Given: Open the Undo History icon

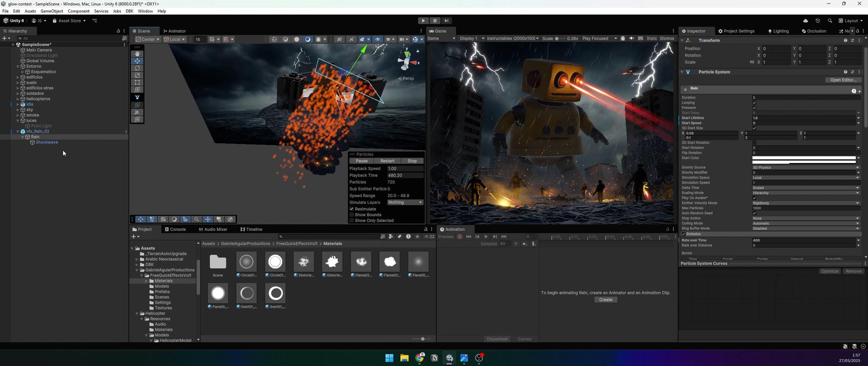Looking at the screenshot, I should point(818,21).
